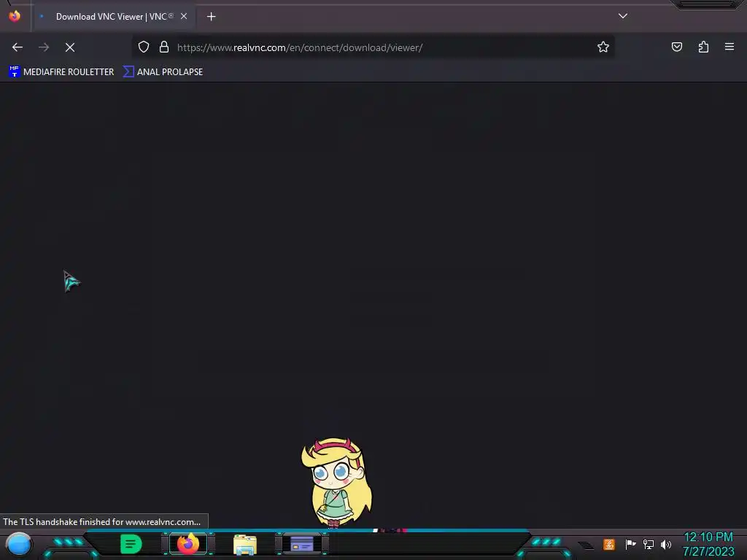Open the volume speaker control
This screenshot has height=560, width=747.
click(x=665, y=544)
